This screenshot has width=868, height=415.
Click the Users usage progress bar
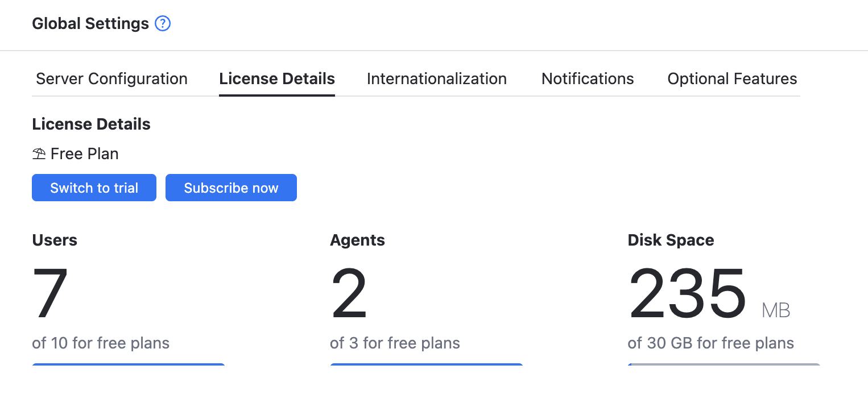[128, 366]
